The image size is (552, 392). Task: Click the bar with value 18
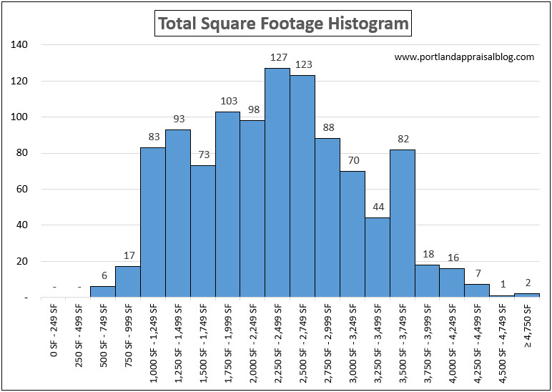(428, 281)
